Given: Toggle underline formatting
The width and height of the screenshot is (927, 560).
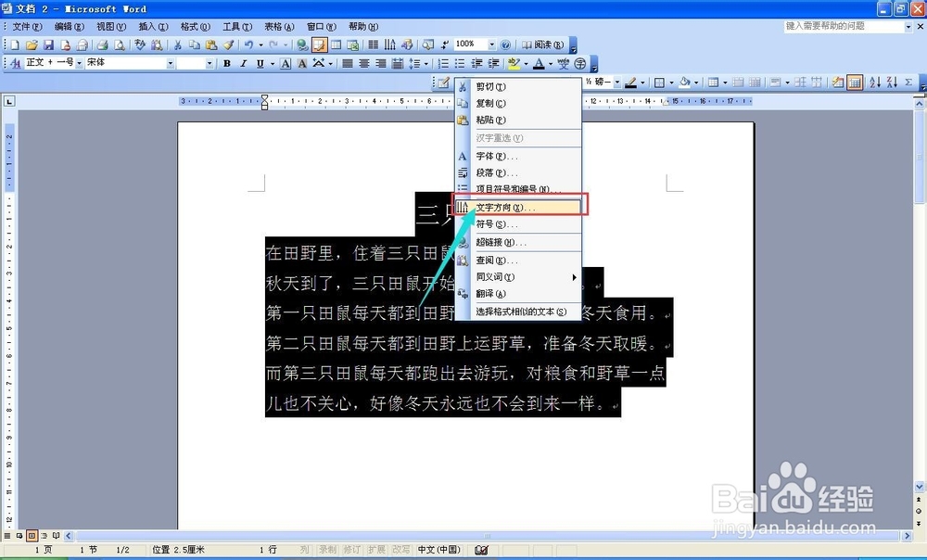Looking at the screenshot, I should 260,63.
